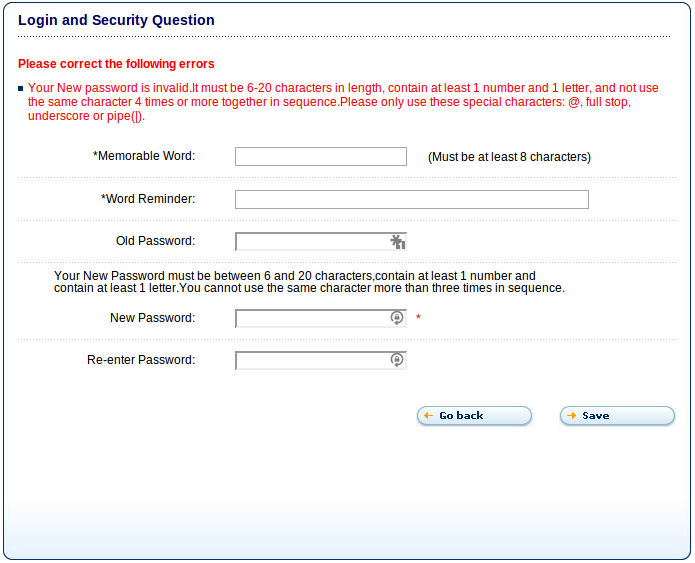Click the password manager asterisk icon in Old Password

[x=398, y=242]
